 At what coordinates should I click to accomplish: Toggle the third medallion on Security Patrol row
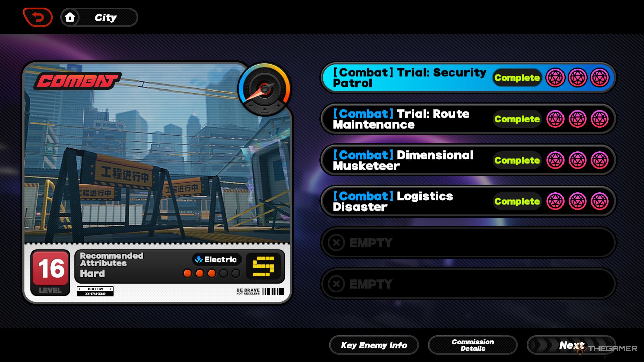pos(600,77)
